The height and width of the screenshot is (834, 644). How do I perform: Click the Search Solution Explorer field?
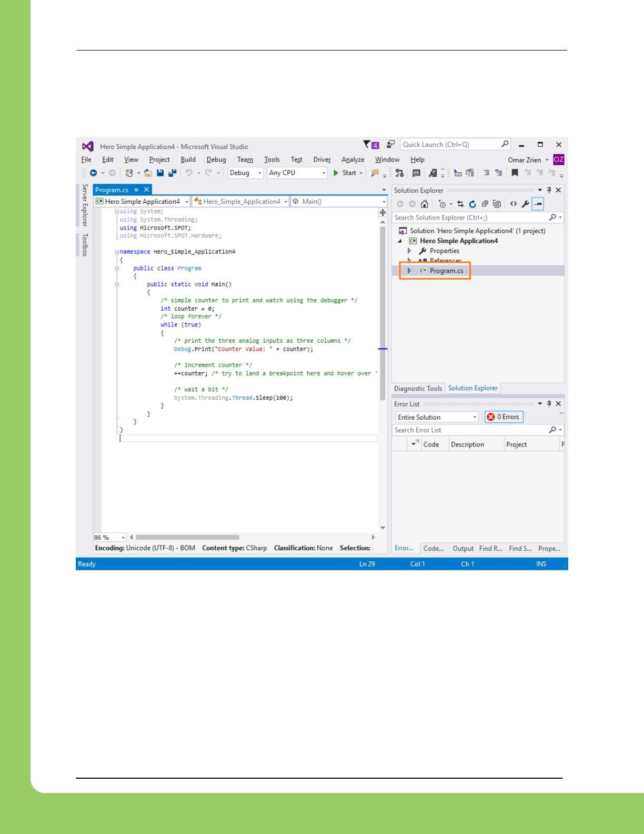pyautogui.click(x=478, y=217)
